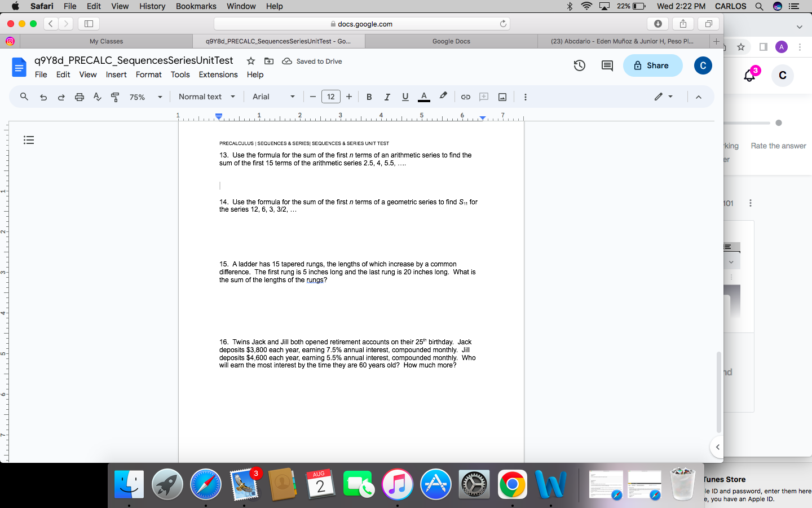Image resolution: width=812 pixels, height=508 pixels.
Task: Switch to the Google Docs tab
Action: pyautogui.click(x=451, y=41)
